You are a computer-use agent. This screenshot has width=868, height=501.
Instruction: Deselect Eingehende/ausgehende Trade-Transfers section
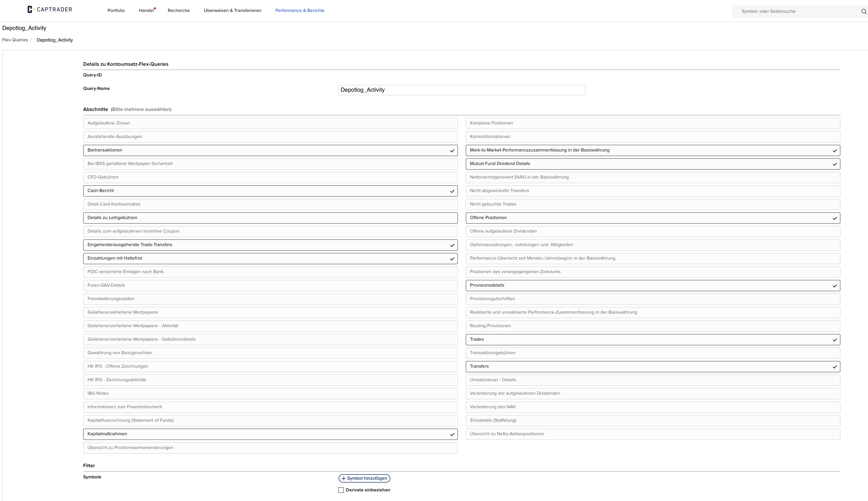pos(270,245)
